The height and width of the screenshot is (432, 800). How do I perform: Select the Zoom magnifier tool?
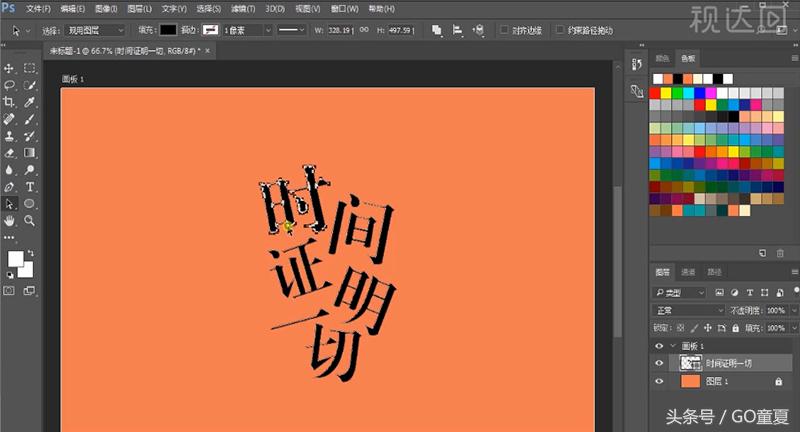coord(30,220)
